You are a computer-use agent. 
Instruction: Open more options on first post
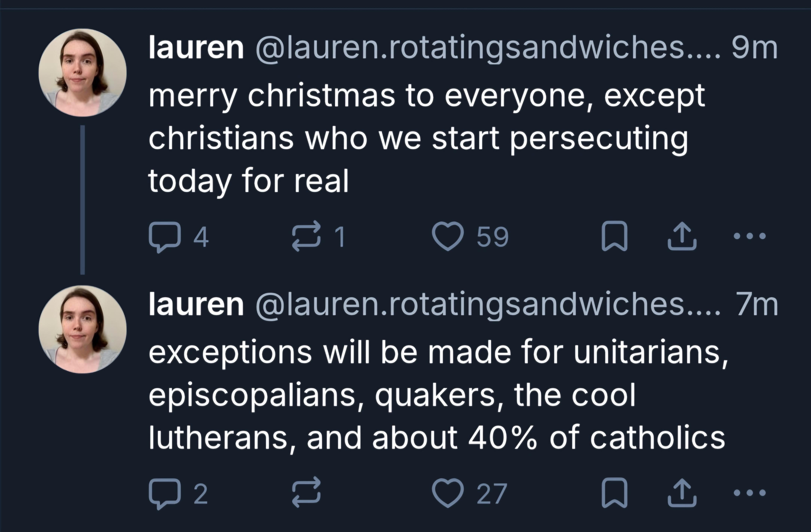[x=749, y=236]
